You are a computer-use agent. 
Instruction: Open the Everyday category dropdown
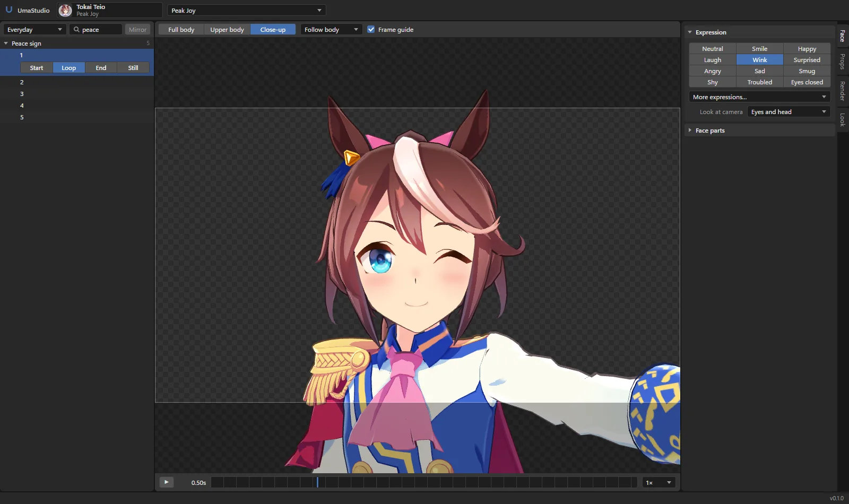[x=34, y=30]
